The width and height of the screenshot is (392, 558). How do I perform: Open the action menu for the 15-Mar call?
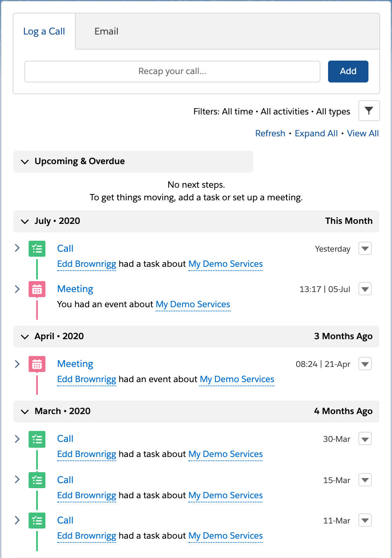pos(365,480)
